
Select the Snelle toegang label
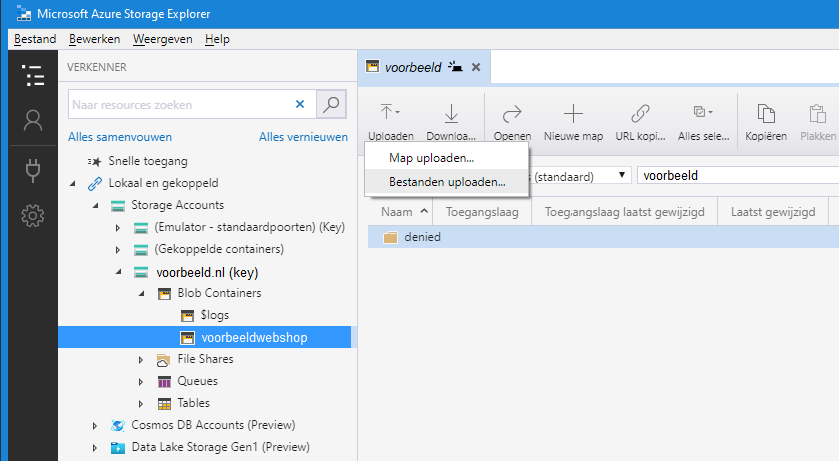(x=148, y=161)
